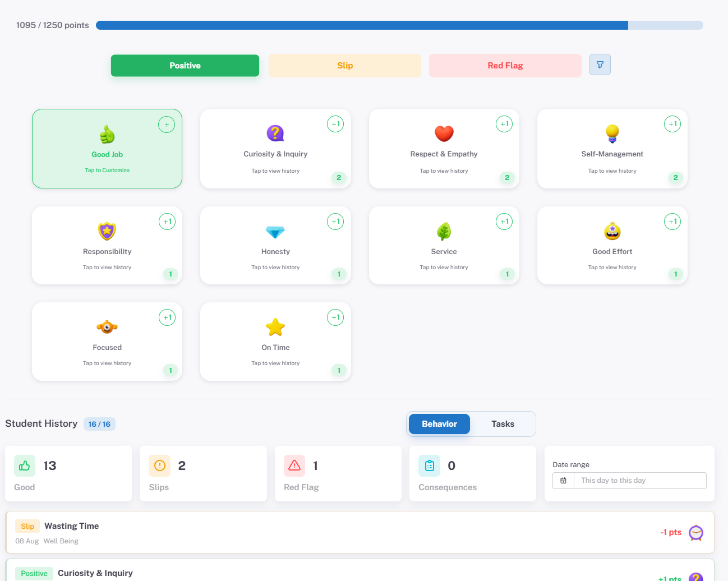Click the Good Job thumbs-up icon
Viewport: 728px width, 581px height.
tap(107, 134)
